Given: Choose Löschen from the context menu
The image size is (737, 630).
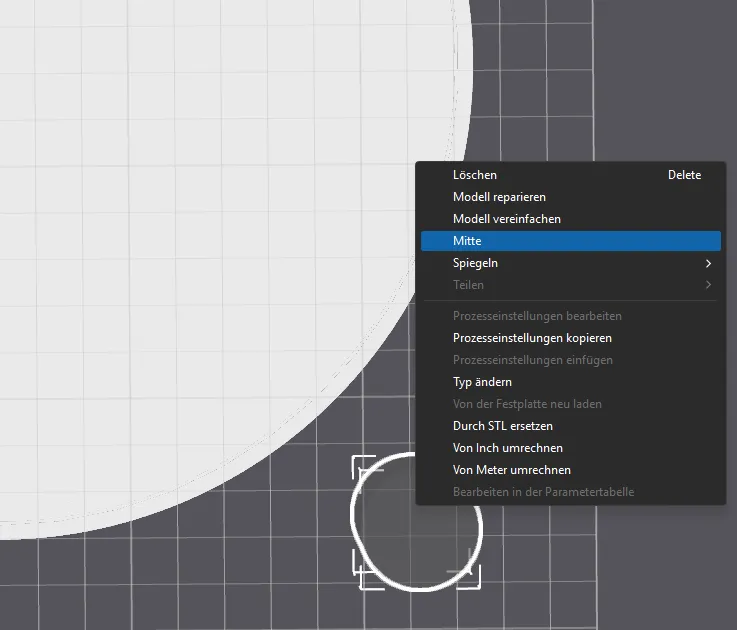Looking at the screenshot, I should click(x=571, y=175).
